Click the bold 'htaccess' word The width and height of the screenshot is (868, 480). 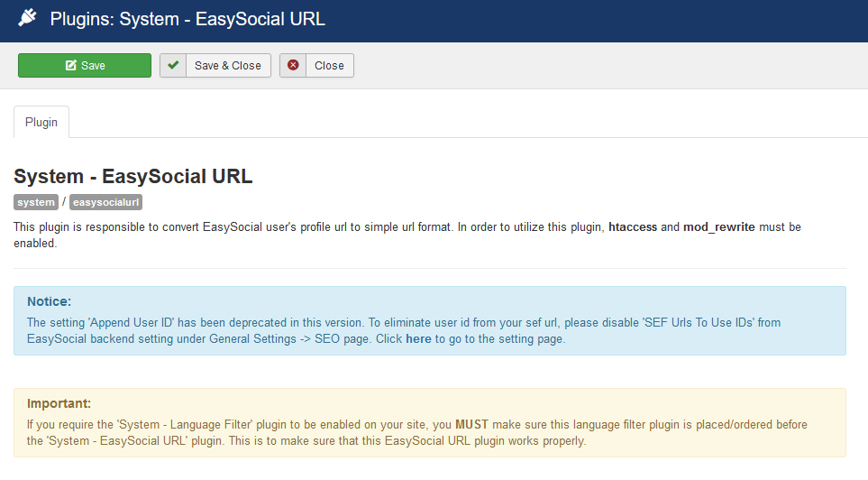coord(633,226)
